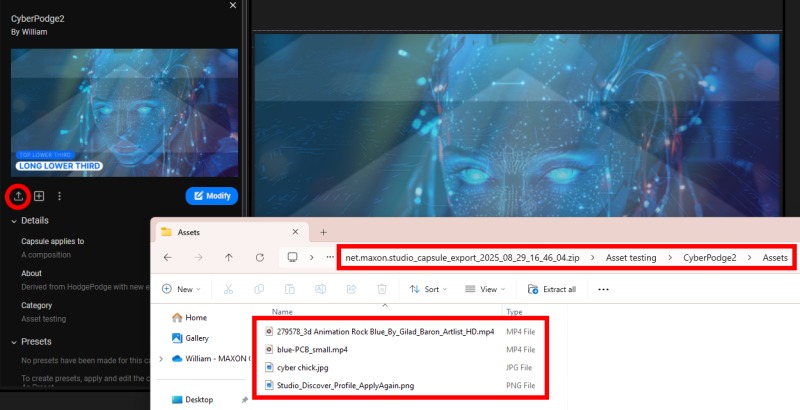The width and height of the screenshot is (800, 410).
Task: Click the Asset testing category value
Action: [43, 319]
